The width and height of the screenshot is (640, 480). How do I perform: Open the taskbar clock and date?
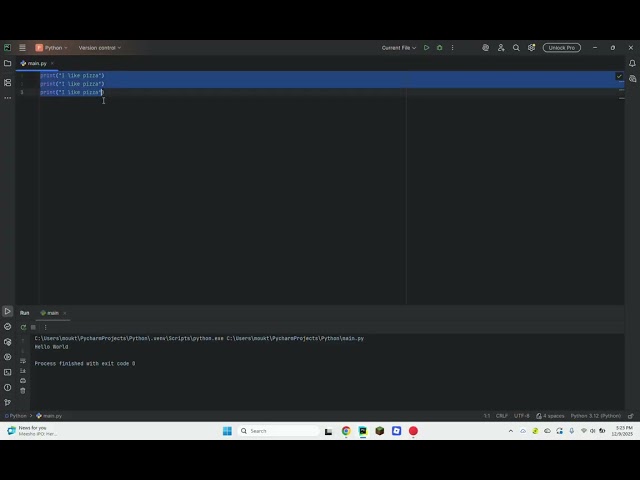622,431
